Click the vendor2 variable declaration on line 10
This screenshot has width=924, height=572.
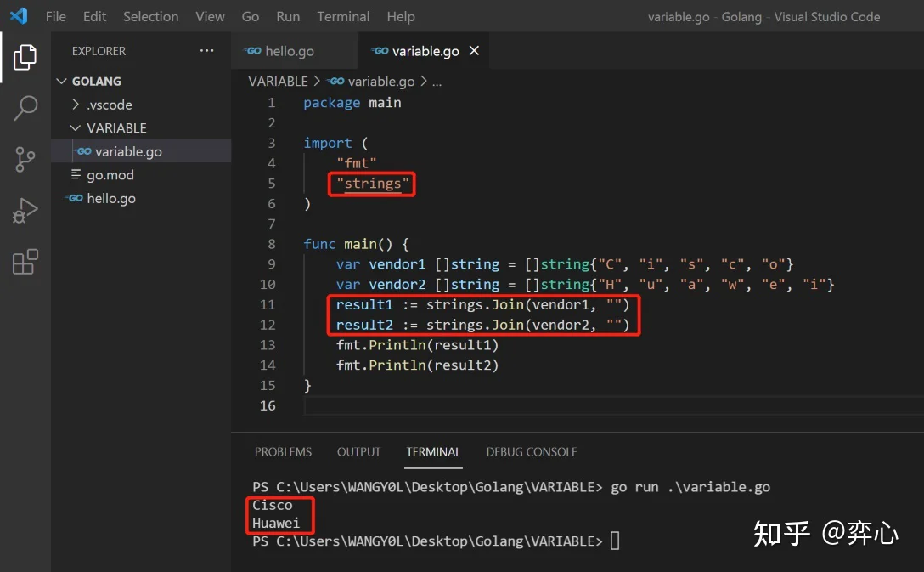point(585,284)
